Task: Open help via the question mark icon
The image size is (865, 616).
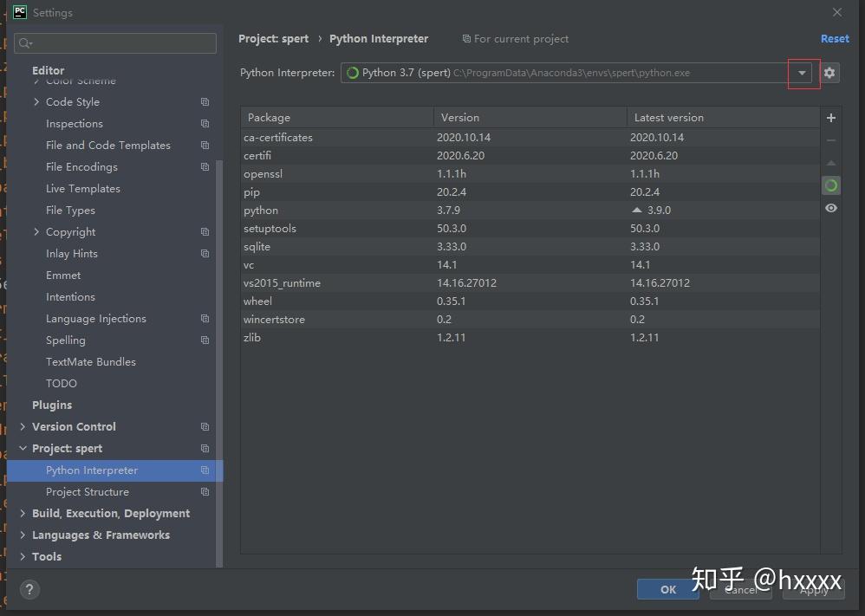Action: pos(29,589)
